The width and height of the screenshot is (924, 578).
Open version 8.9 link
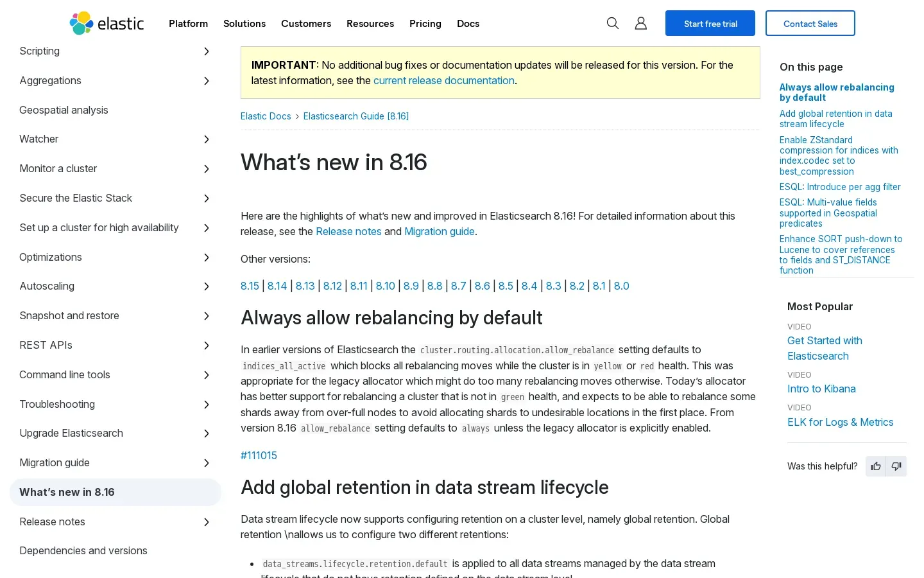pos(411,286)
